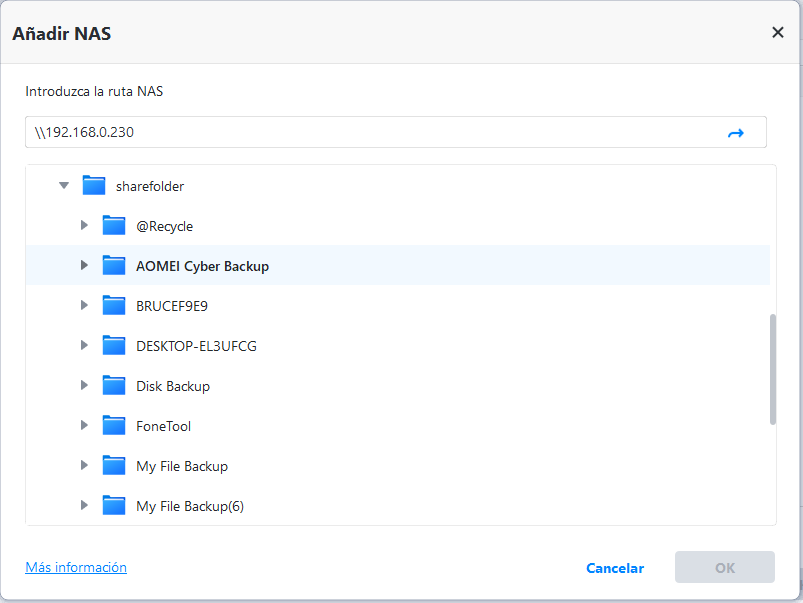Expand the My File Backup arrow
The height and width of the screenshot is (603, 803).
pyautogui.click(x=85, y=465)
